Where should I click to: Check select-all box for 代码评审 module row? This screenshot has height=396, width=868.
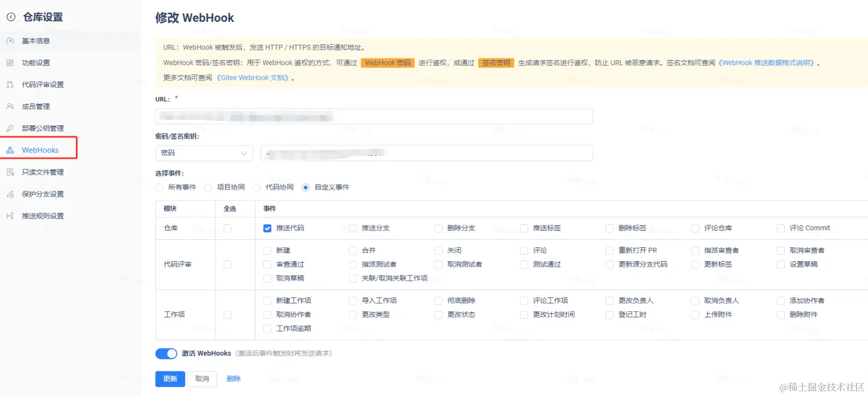tap(228, 264)
